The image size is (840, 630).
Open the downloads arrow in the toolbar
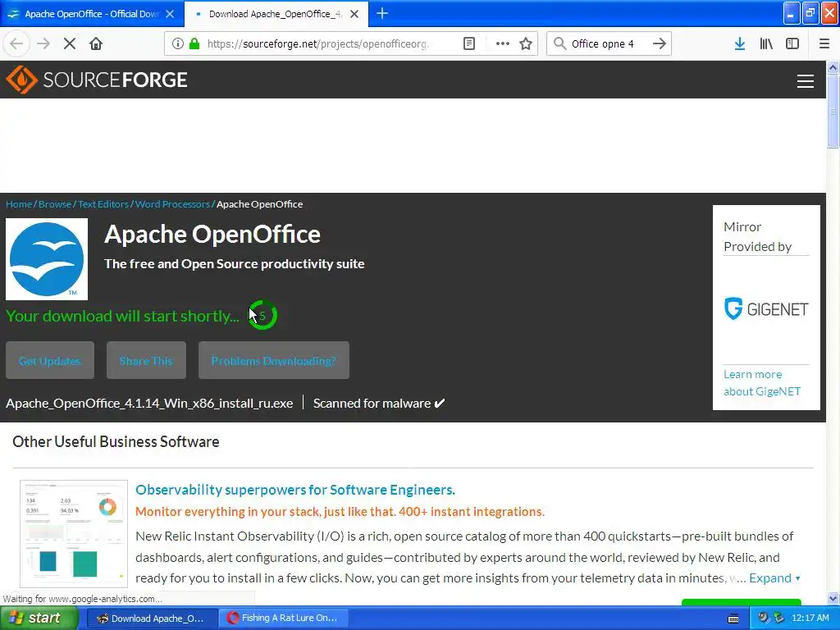[x=740, y=43]
